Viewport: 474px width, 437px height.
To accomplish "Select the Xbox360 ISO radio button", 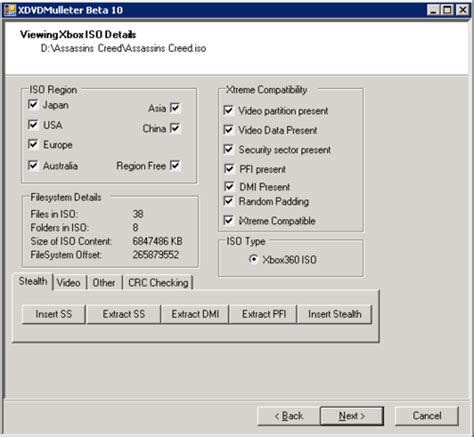I will (x=254, y=259).
